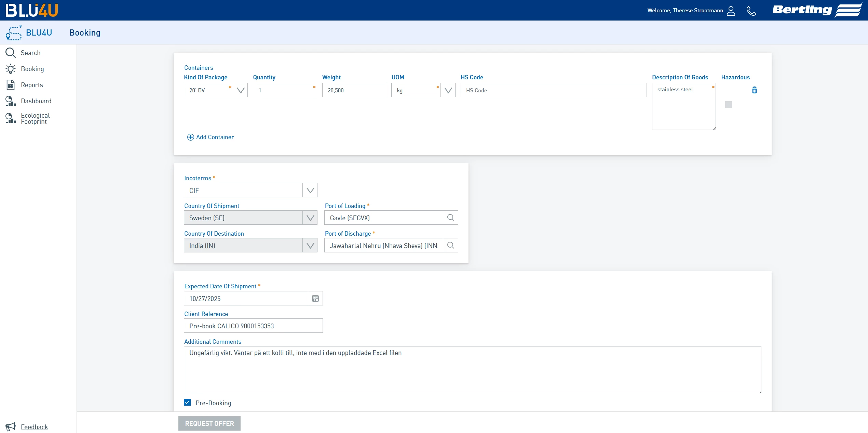868x433 pixels.
Task: Click into the HS Code field
Action: (x=553, y=90)
